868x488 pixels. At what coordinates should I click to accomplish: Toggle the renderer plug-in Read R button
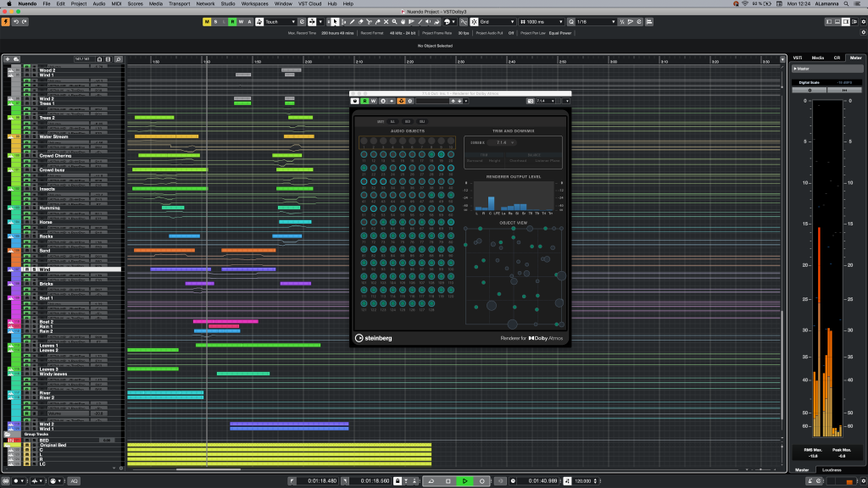tap(364, 102)
